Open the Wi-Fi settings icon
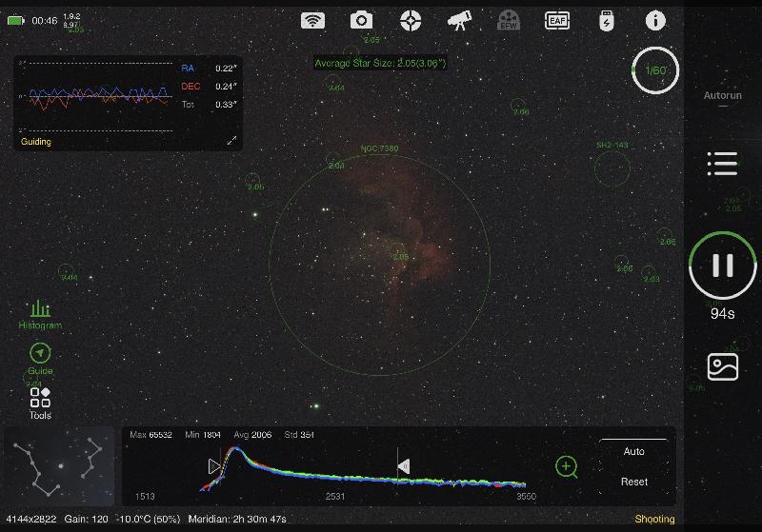The height and width of the screenshot is (532, 762). pyautogui.click(x=312, y=21)
